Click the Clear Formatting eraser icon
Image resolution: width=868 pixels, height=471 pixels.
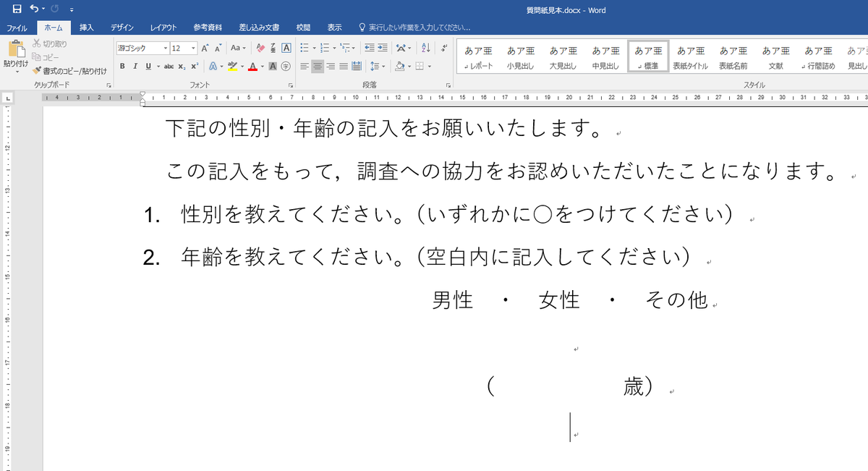click(x=260, y=48)
